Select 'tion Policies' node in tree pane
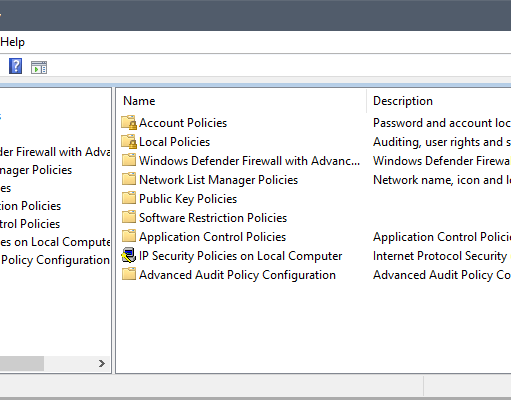 coord(31,206)
